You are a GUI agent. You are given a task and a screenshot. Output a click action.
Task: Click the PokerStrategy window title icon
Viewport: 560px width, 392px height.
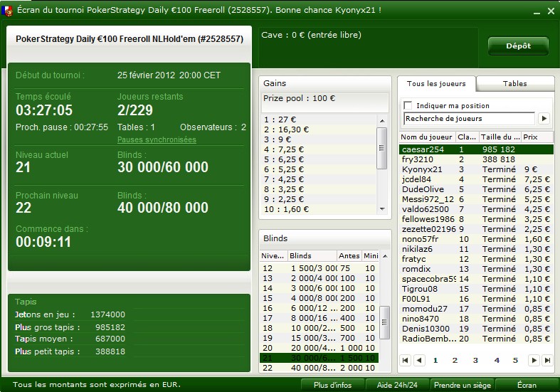pos(7,10)
